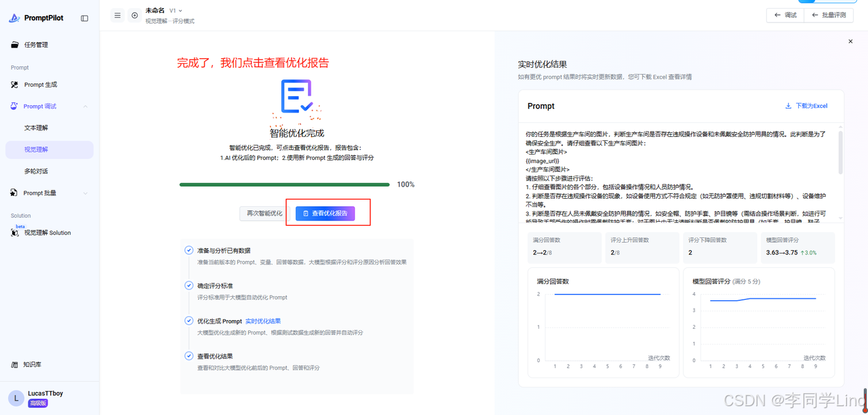Viewport: 868px width, 415px height.
Task: Click checkmark next to 优化生成 Prompt
Action: click(189, 321)
